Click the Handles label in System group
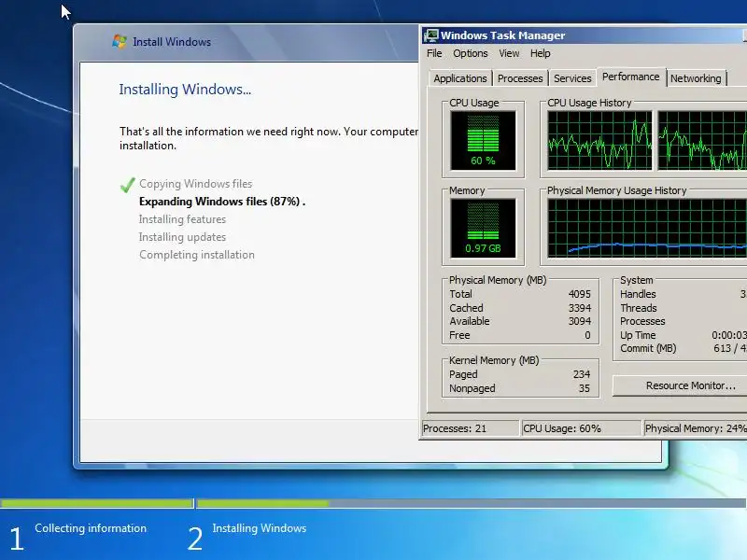This screenshot has height=560, width=747. [638, 294]
